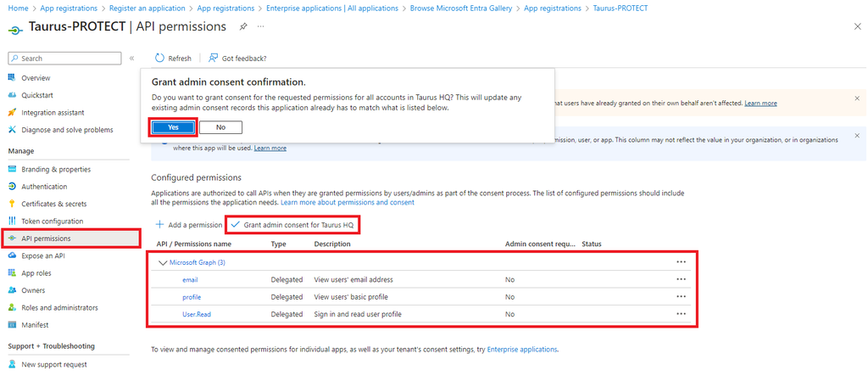Click the Type column header
Viewport: 868px width, 376px height.
pos(278,244)
